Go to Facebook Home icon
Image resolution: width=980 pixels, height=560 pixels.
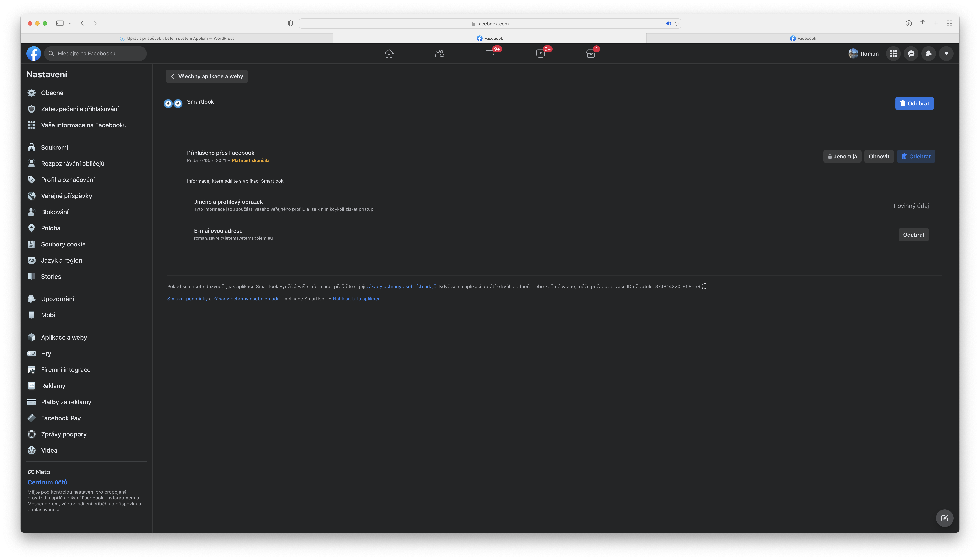coord(389,54)
